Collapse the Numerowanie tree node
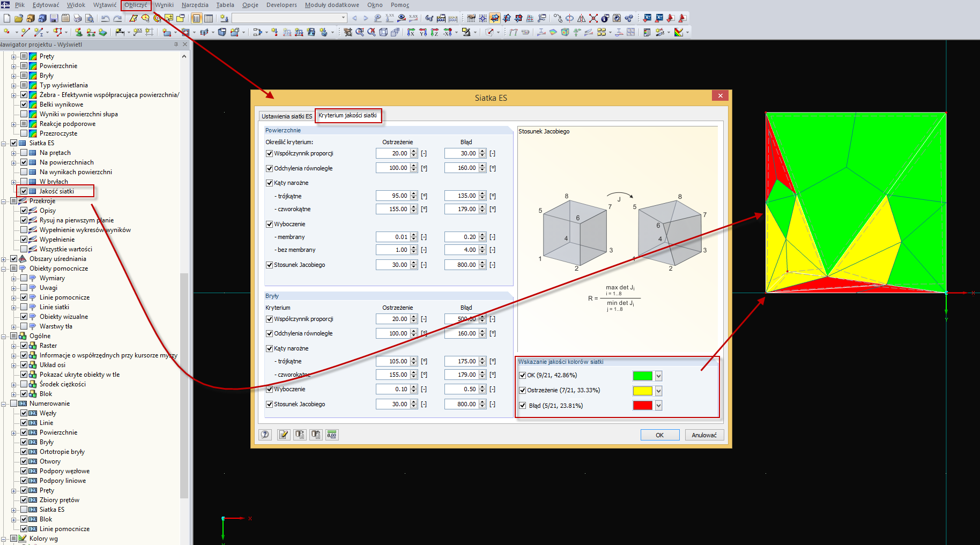Screen dimensions: 980x545 tap(4, 404)
